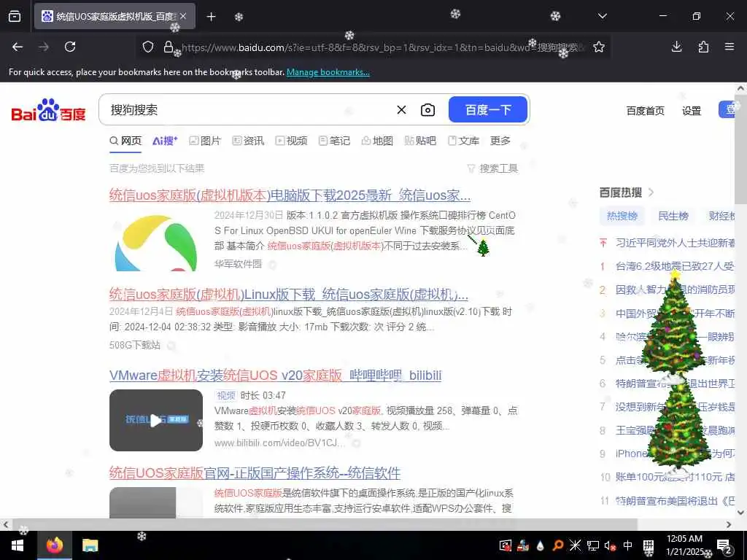Image resolution: width=747 pixels, height=560 pixels.
Task: Select the 热搜榜 hot list tab
Action: 622,216
